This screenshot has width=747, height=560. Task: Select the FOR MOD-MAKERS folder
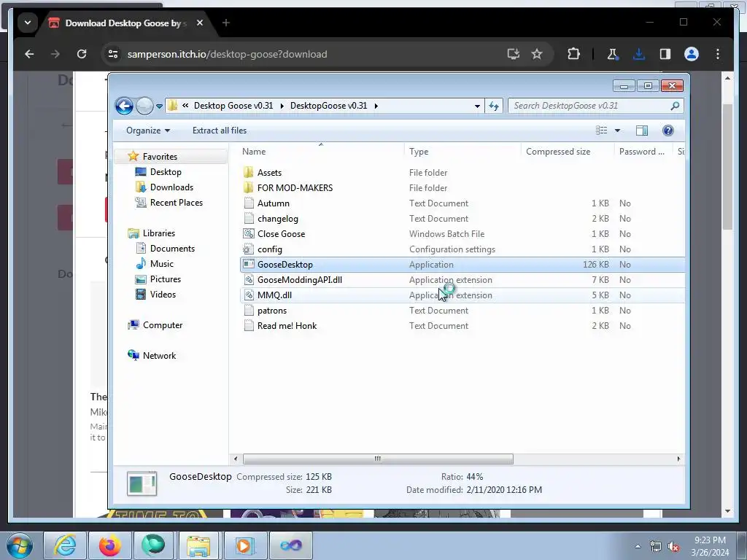[295, 187]
